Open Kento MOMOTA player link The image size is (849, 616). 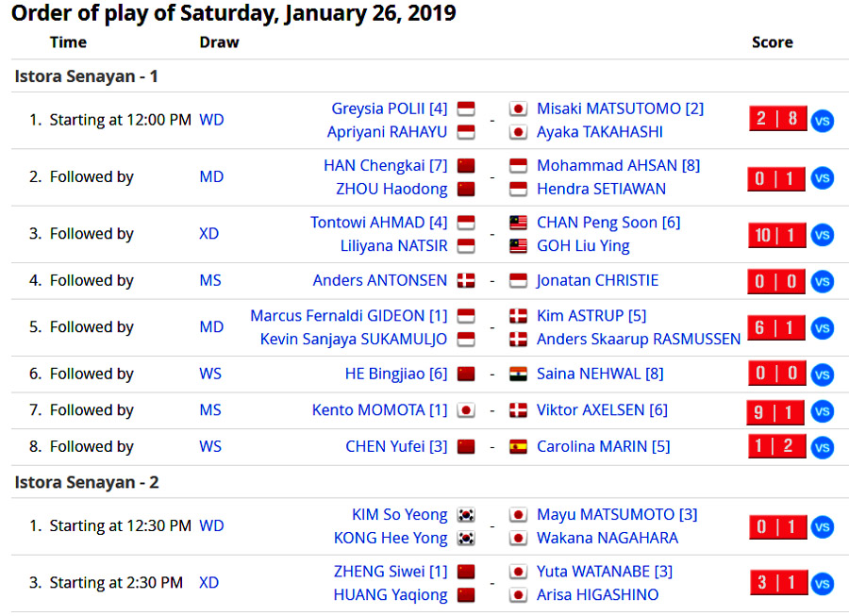[379, 410]
